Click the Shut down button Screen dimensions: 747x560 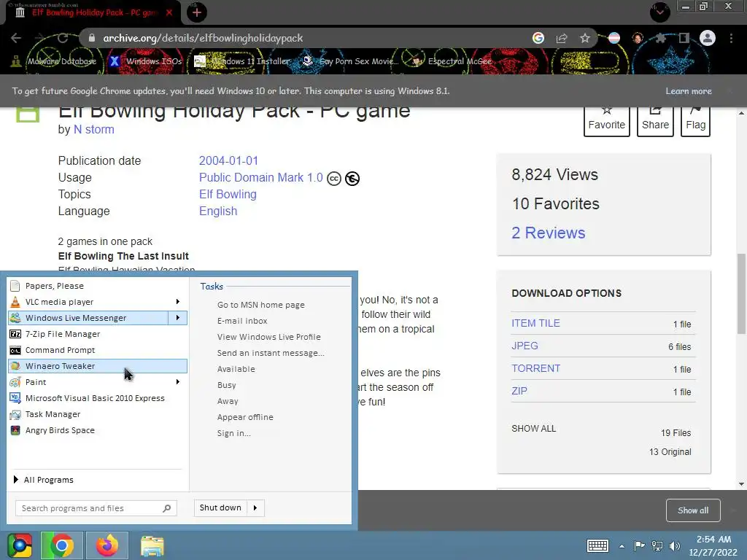[220, 507]
